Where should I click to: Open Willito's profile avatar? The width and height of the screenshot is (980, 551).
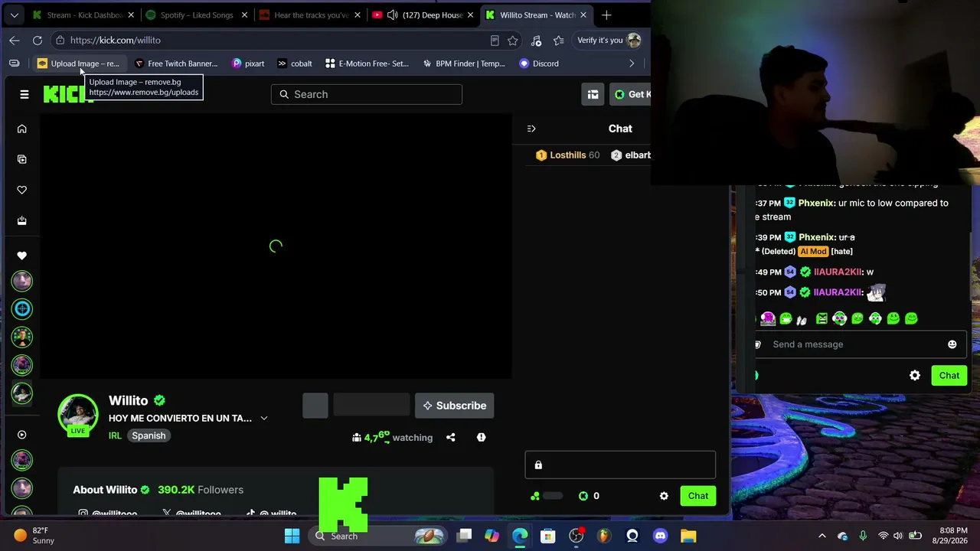click(x=78, y=414)
